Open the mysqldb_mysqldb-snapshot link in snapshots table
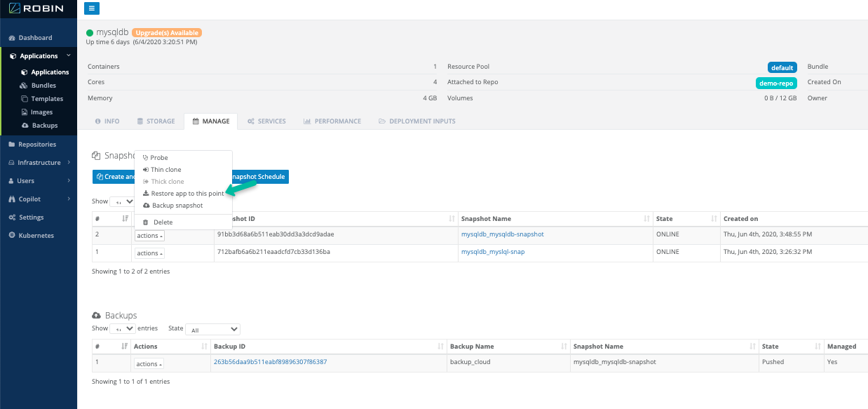The height and width of the screenshot is (409, 868). click(502, 234)
